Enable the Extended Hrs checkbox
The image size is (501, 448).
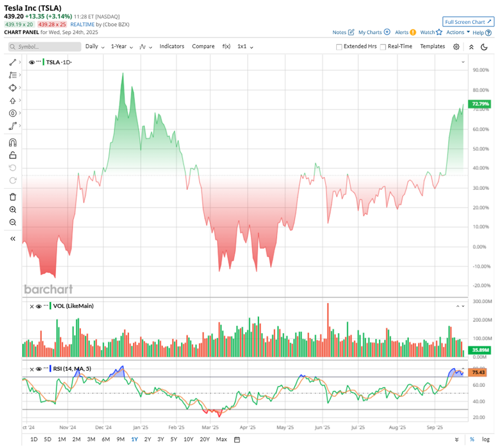[x=339, y=47]
